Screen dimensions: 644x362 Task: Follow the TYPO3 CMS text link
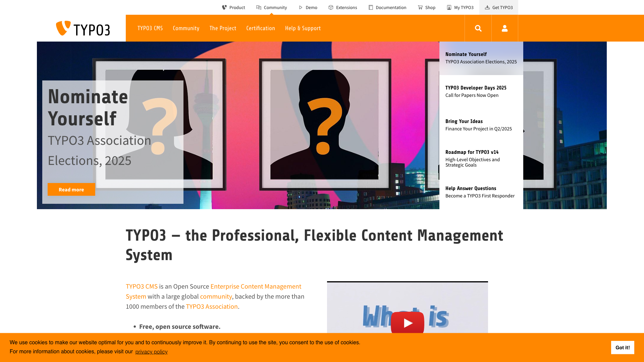[142, 286]
